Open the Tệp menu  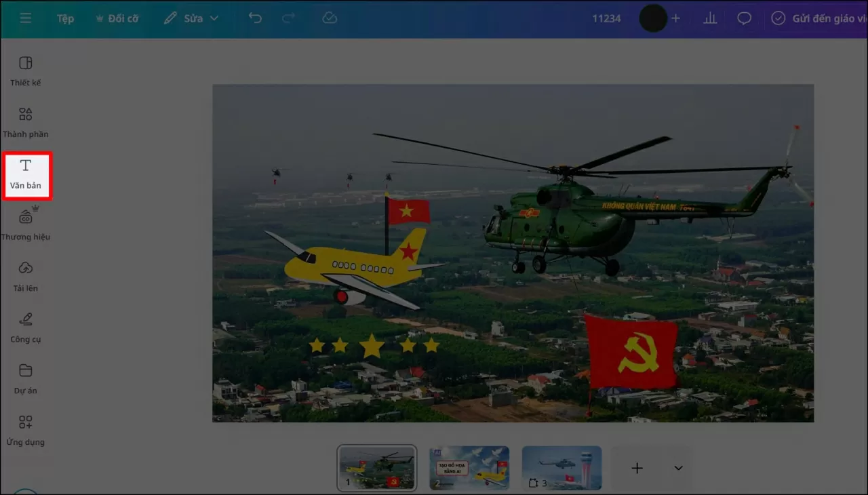point(65,18)
